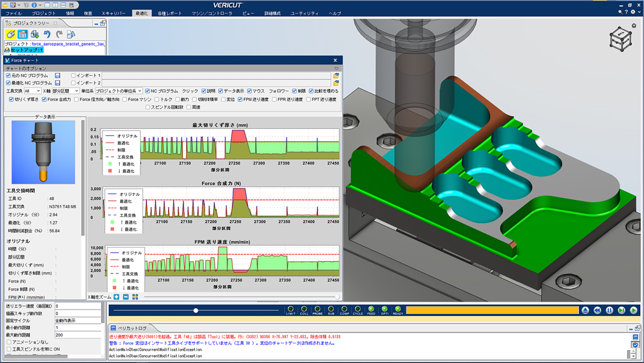This screenshot has height=363, width=644.
Task: Click the view cube in 3D viewport
Action: tap(620, 39)
